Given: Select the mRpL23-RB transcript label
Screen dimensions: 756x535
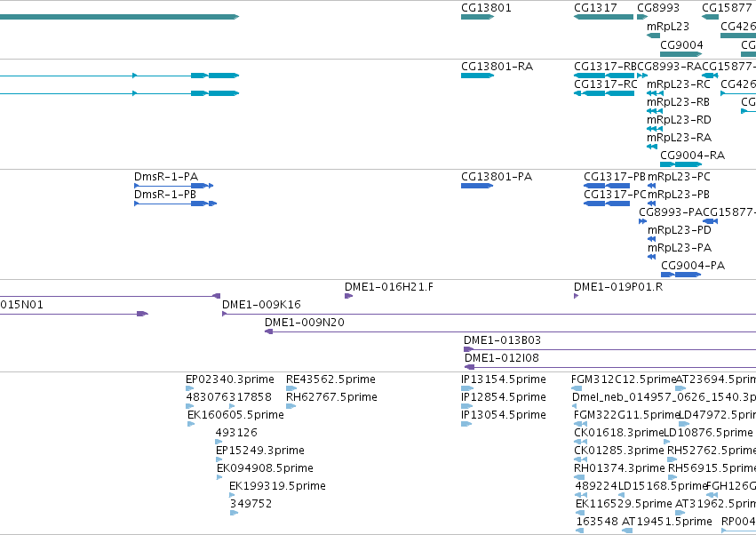Looking at the screenshot, I should click(678, 102).
